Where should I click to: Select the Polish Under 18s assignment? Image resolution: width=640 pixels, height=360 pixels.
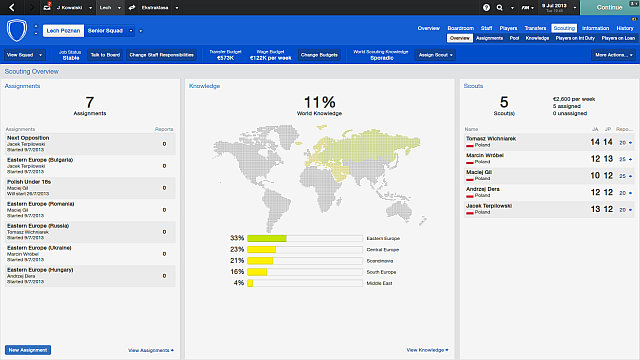click(x=90, y=188)
